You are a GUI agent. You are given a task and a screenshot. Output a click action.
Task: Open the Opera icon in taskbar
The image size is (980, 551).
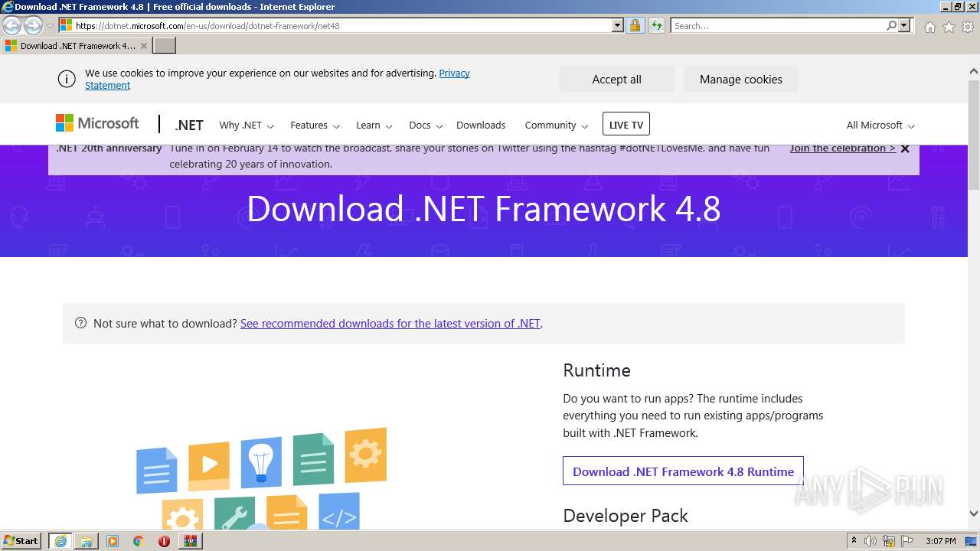(164, 541)
